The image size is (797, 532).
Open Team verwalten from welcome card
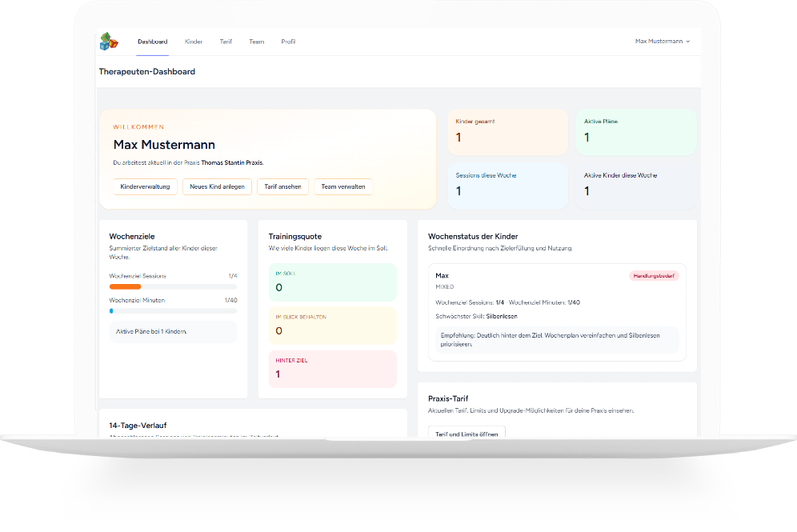click(342, 186)
